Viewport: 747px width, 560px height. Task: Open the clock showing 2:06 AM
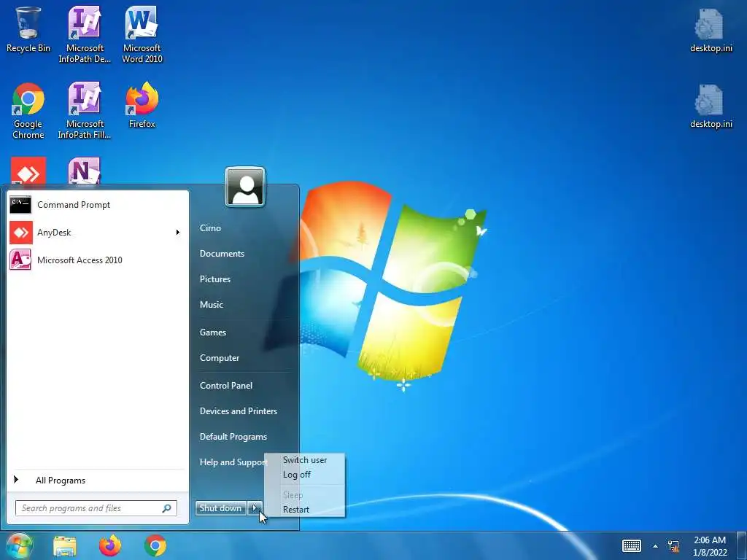click(x=710, y=546)
